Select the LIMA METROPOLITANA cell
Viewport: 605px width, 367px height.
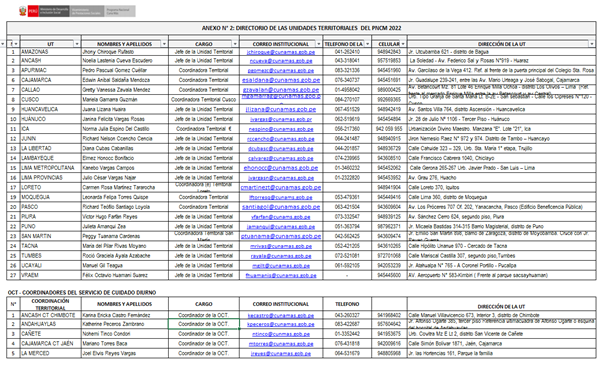pyautogui.click(x=51, y=168)
